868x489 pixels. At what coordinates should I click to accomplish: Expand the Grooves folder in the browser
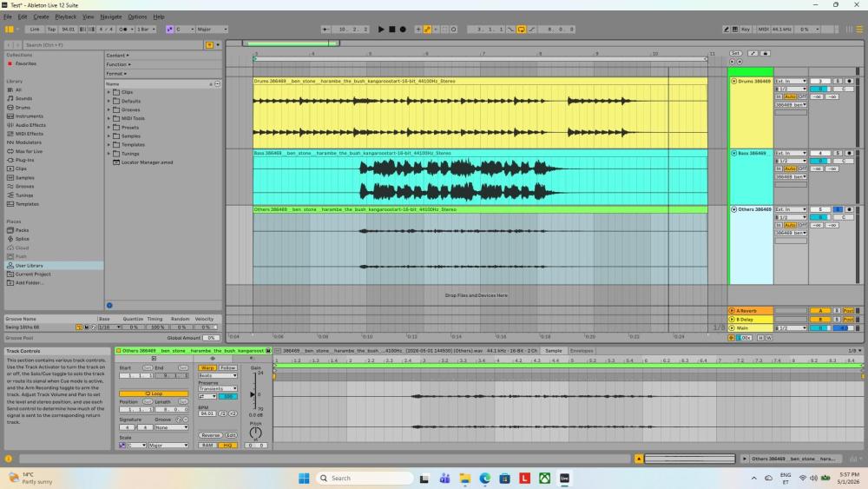(109, 109)
